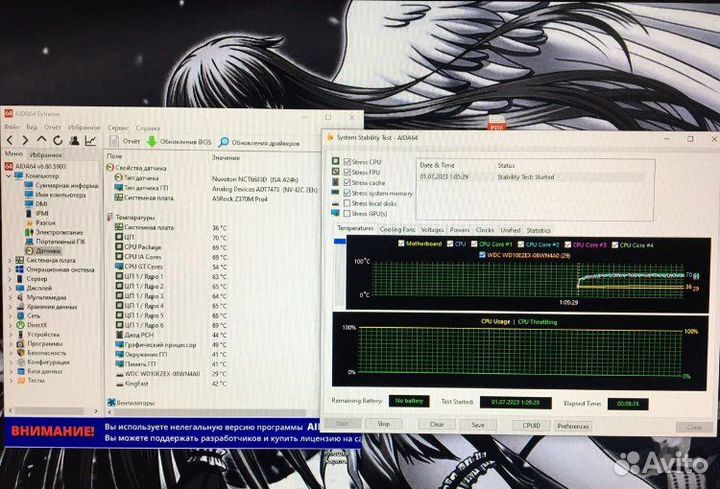Select Имя компьютера tree item
The height and width of the screenshot is (489, 720).
pos(55,195)
